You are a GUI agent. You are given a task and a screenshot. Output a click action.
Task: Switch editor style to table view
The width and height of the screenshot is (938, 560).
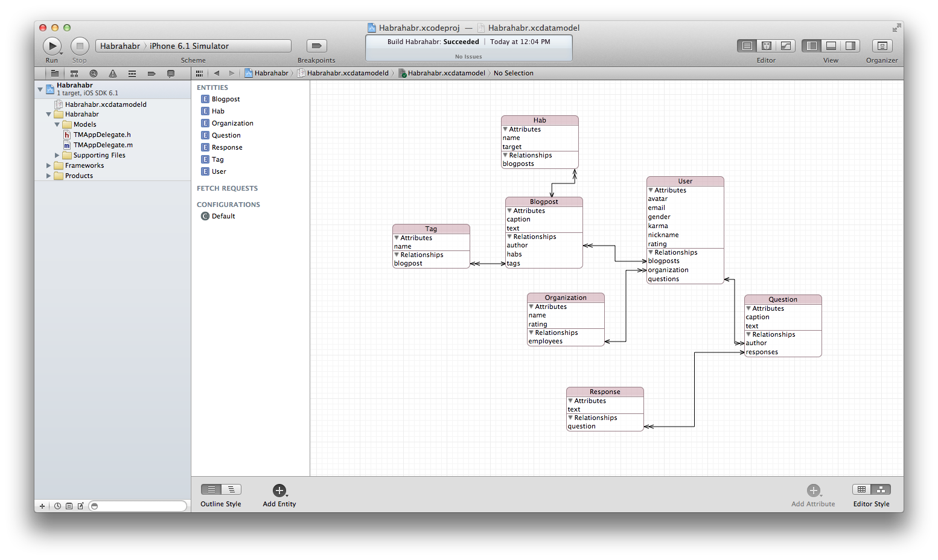point(862,489)
